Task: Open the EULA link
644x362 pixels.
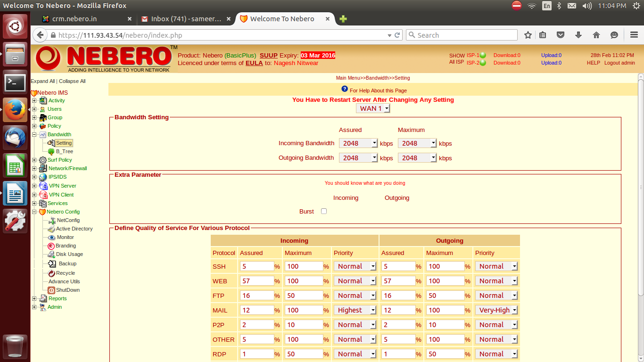Action: click(x=254, y=63)
